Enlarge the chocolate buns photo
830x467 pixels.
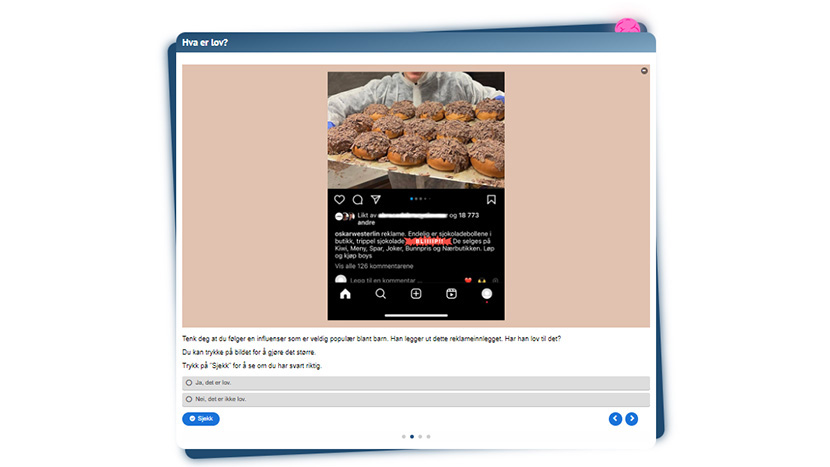pyautogui.click(x=416, y=130)
